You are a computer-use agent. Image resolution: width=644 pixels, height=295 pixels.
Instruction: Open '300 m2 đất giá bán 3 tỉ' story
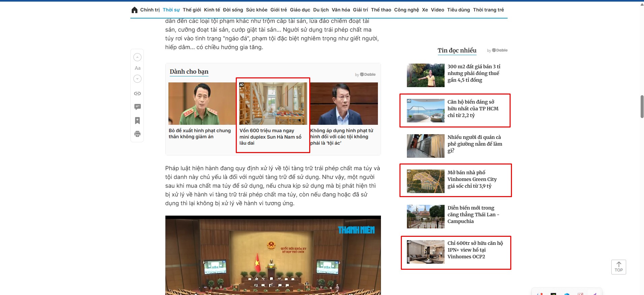coord(474,73)
